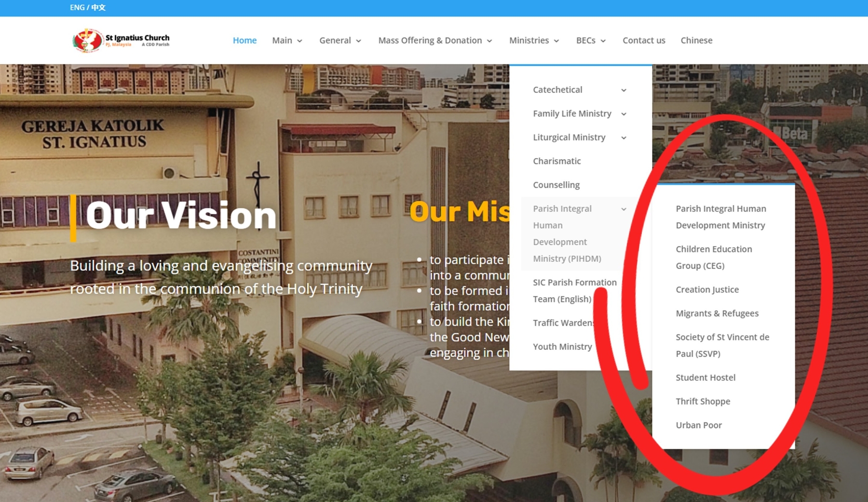Open Catechetical ministry item
Screen dimensions: 868x502
[x=557, y=90]
